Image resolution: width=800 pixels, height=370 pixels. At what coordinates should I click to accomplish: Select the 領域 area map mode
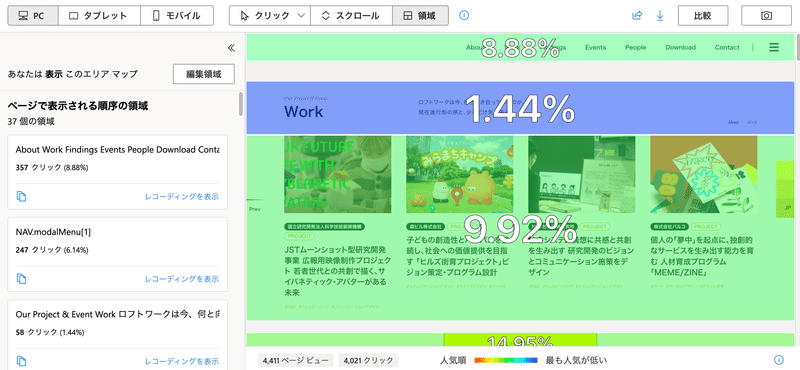coord(420,16)
